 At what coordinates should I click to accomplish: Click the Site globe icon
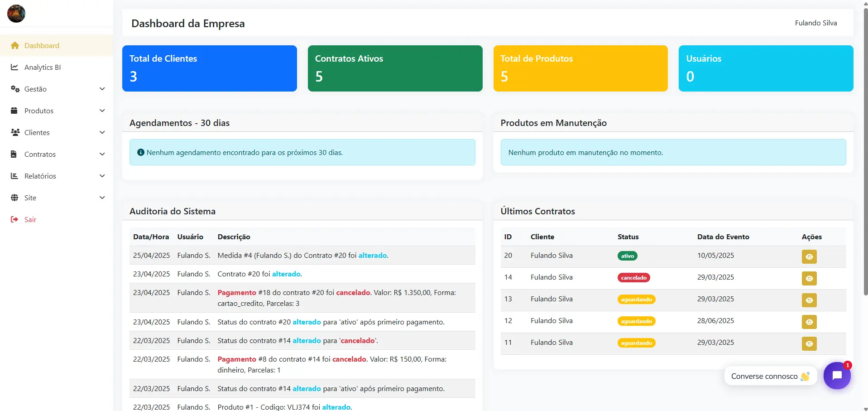[14, 198]
